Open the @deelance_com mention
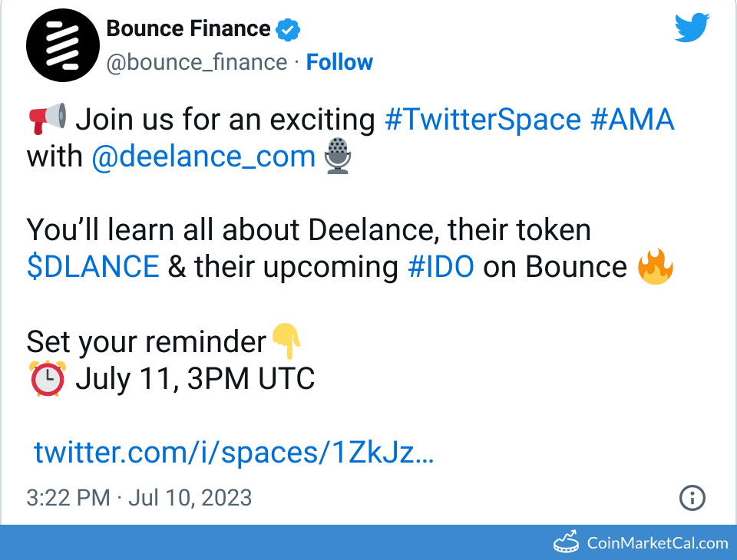This screenshot has height=560, width=737. pos(203,156)
